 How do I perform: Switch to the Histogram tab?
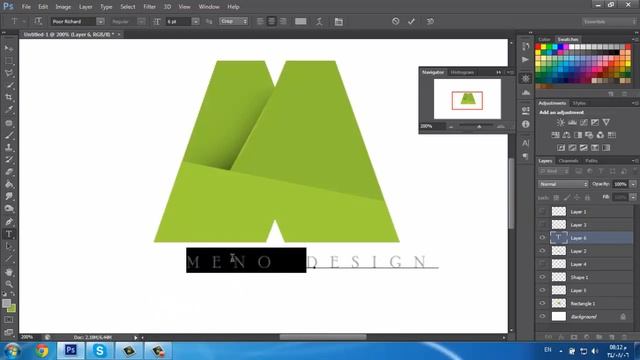click(462, 72)
